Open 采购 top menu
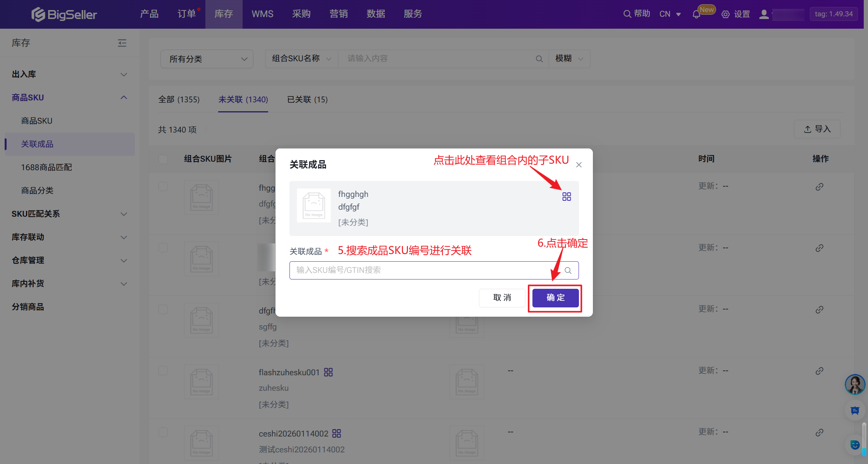This screenshot has width=868, height=464. click(x=301, y=14)
